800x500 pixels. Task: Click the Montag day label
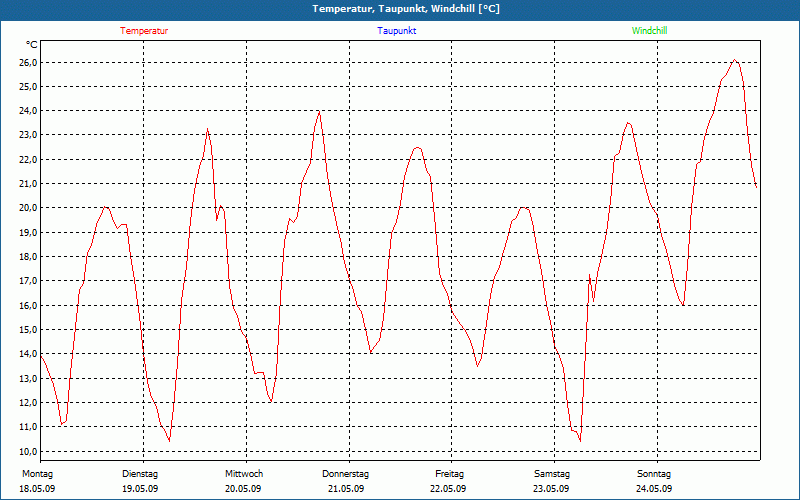(x=37, y=474)
